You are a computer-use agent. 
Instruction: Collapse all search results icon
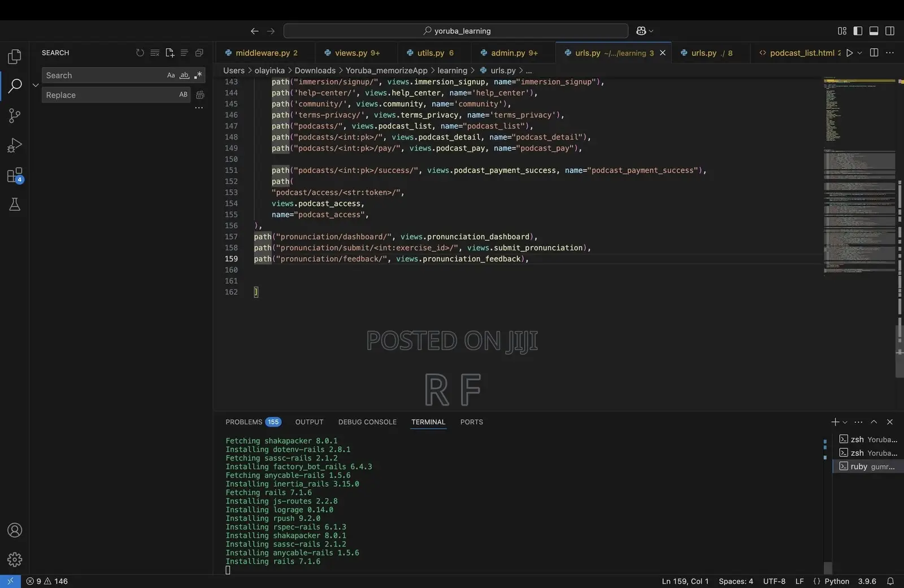199,53
